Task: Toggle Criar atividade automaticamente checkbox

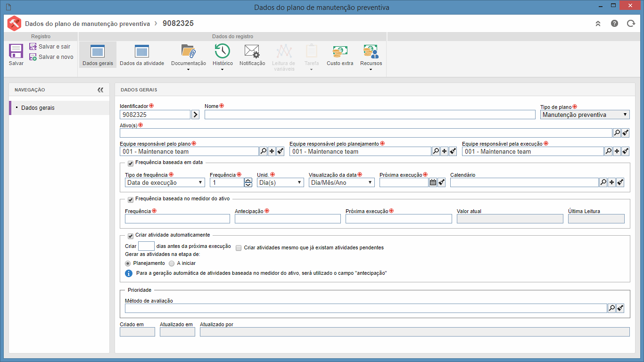Action: (x=131, y=236)
